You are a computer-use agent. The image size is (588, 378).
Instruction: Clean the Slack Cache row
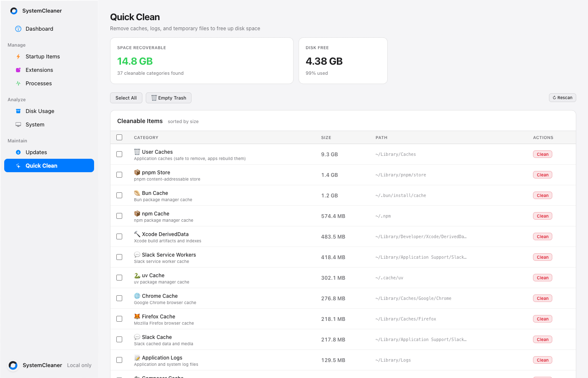[x=543, y=339]
